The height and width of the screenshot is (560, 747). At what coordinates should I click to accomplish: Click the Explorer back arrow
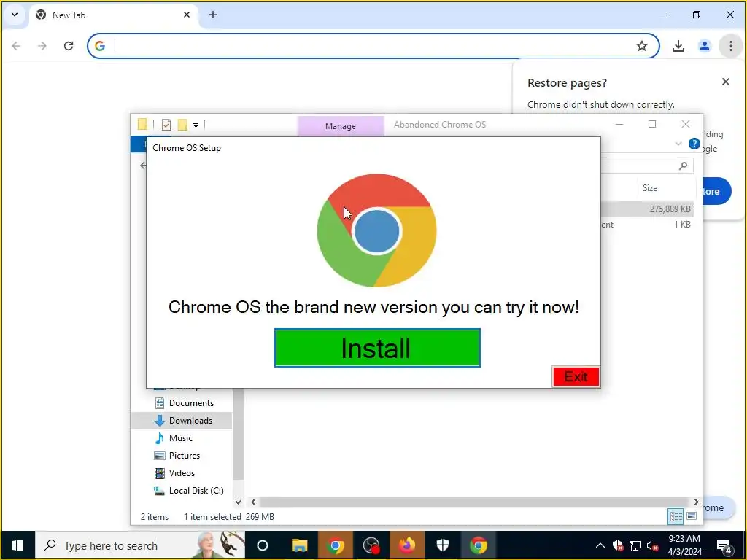click(144, 166)
